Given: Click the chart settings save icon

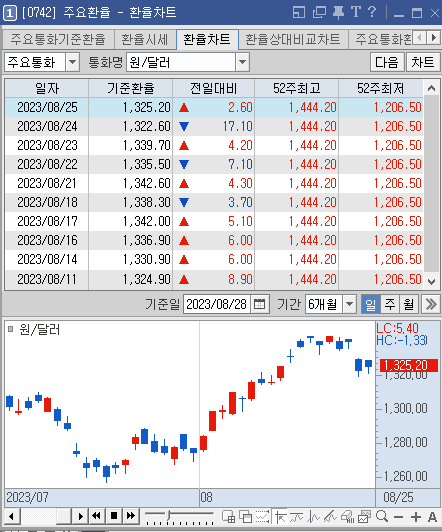Looking at the screenshot, I should click(364, 516).
